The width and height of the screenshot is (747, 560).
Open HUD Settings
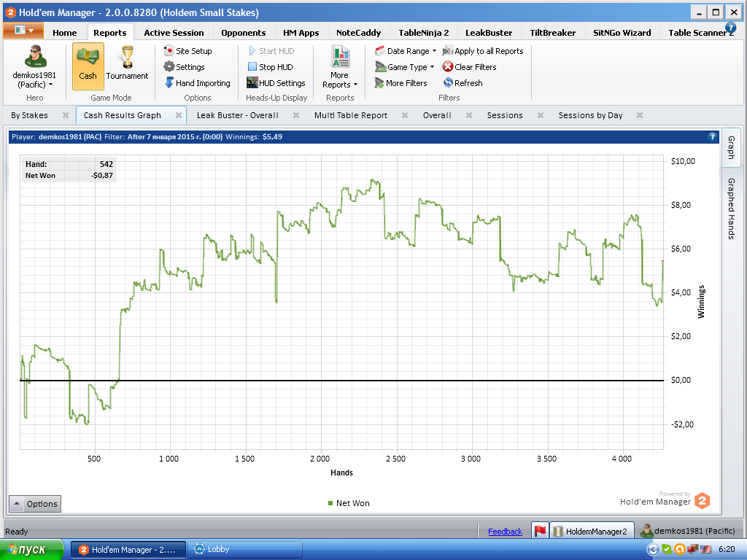click(x=276, y=83)
